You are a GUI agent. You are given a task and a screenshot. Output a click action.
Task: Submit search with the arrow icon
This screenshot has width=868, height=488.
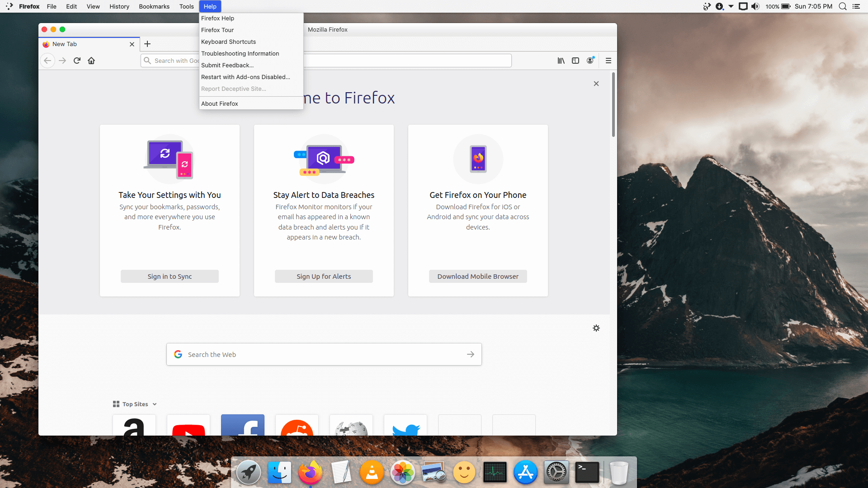pos(471,354)
